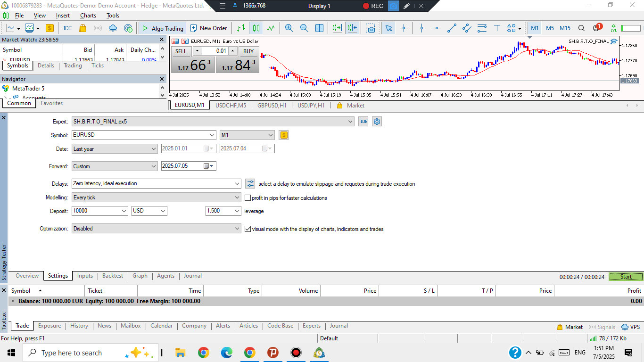
Task: Start the strategy test
Action: (x=626, y=277)
